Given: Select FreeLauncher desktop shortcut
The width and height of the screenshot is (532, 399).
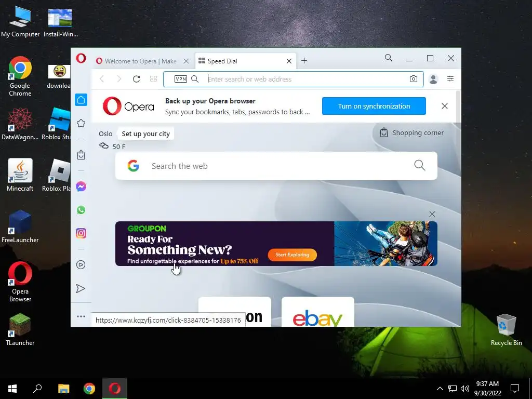Looking at the screenshot, I should (20, 227).
